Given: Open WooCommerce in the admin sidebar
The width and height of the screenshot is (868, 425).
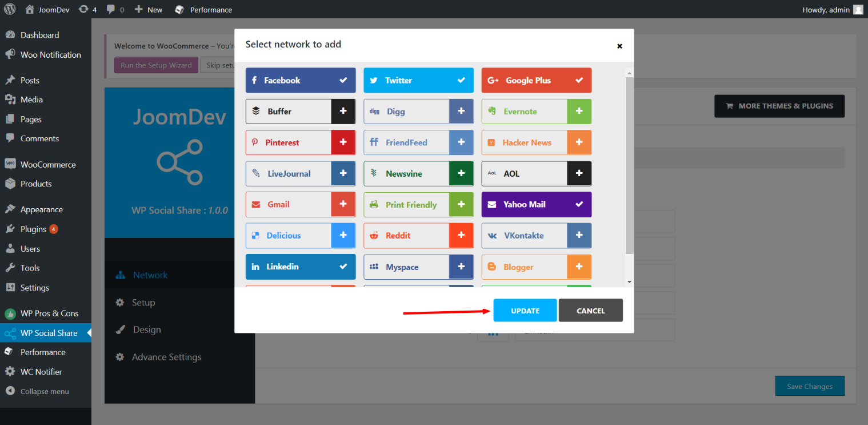Looking at the screenshot, I should pyautogui.click(x=46, y=164).
